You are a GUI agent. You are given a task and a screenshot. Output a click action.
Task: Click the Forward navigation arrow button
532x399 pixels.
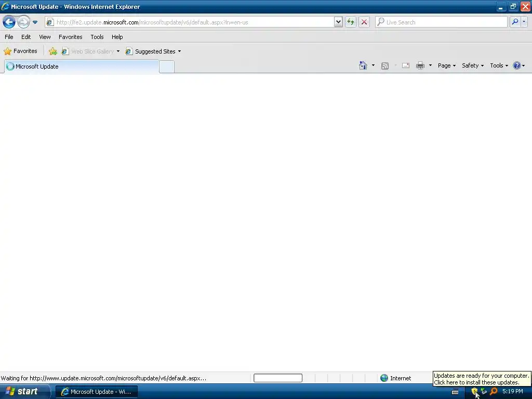coord(23,22)
